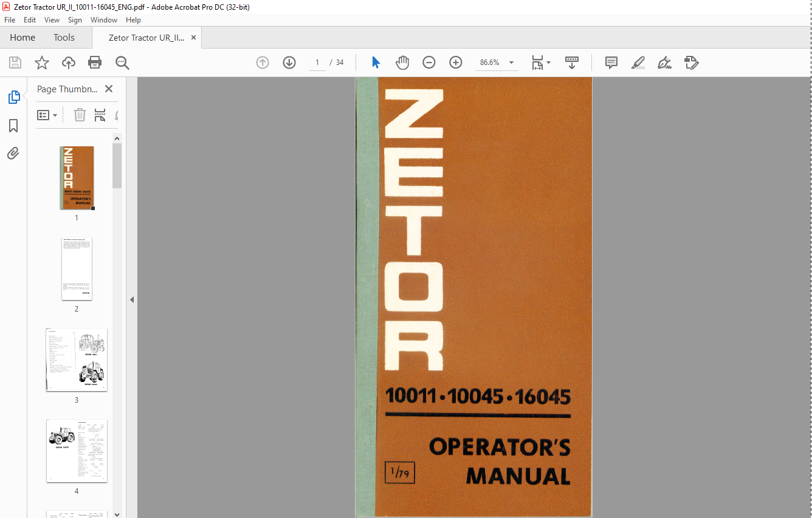Print the document using printer icon
This screenshot has width=812, height=518.
tap(95, 63)
